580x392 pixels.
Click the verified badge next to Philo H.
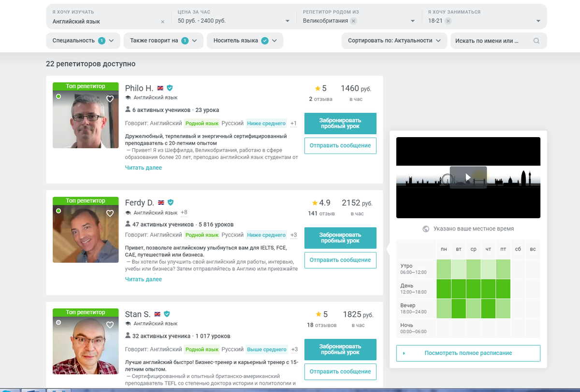pos(170,88)
